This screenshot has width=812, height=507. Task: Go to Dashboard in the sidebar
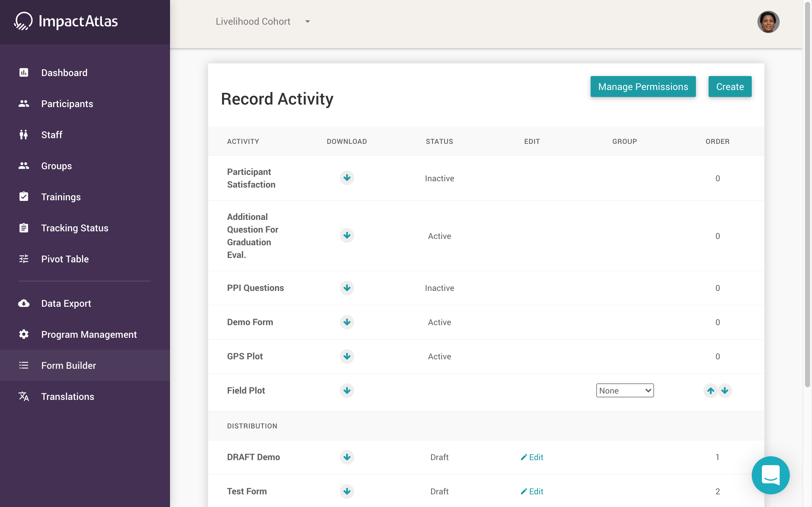64,73
